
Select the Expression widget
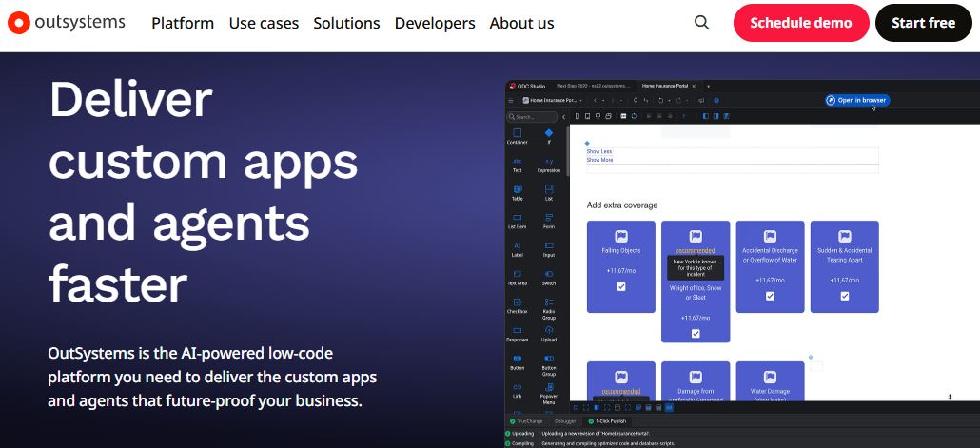[549, 165]
